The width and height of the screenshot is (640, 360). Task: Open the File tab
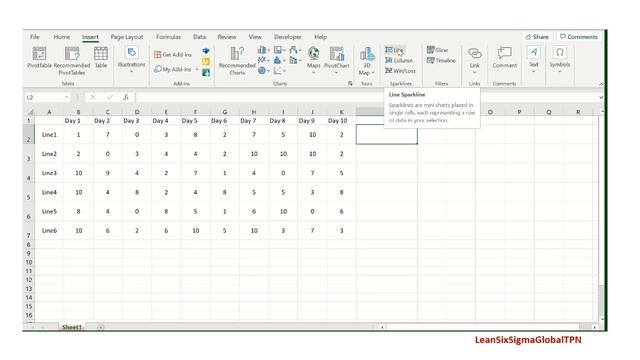tap(35, 37)
